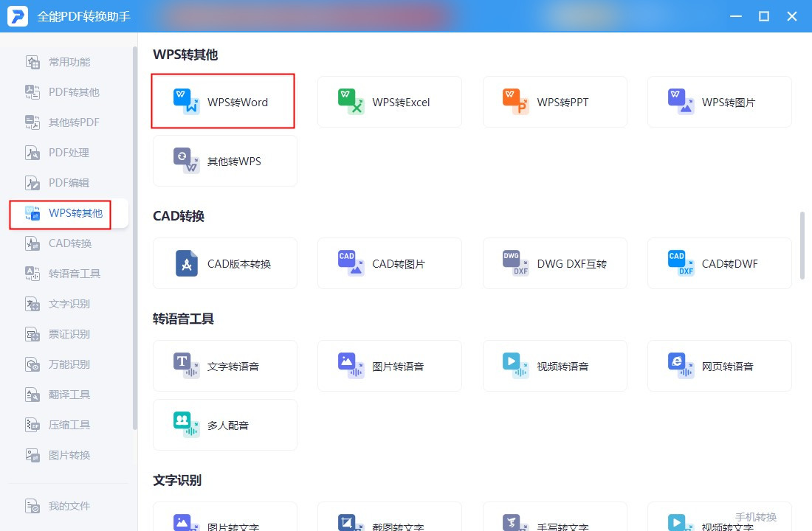Click the 手机转换 link
This screenshot has height=531, width=812.
[x=756, y=517]
